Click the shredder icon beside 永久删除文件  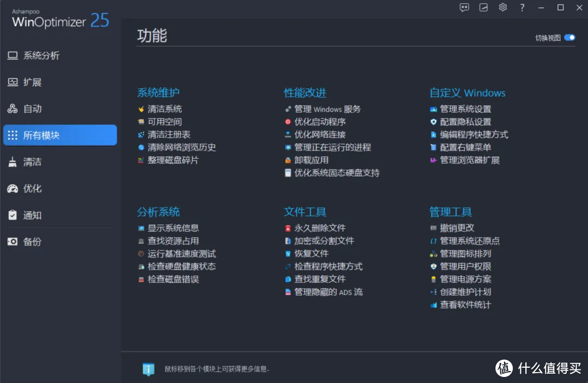coord(287,228)
